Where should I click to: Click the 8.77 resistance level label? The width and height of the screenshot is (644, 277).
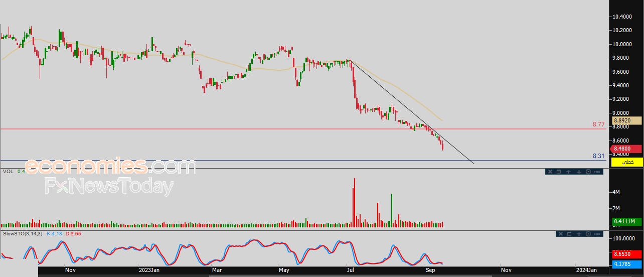pyautogui.click(x=599, y=124)
